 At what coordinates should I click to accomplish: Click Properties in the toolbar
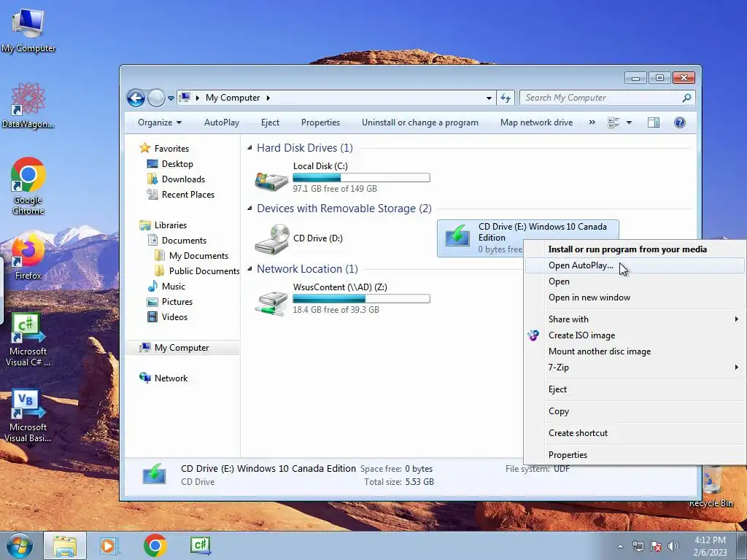321,122
